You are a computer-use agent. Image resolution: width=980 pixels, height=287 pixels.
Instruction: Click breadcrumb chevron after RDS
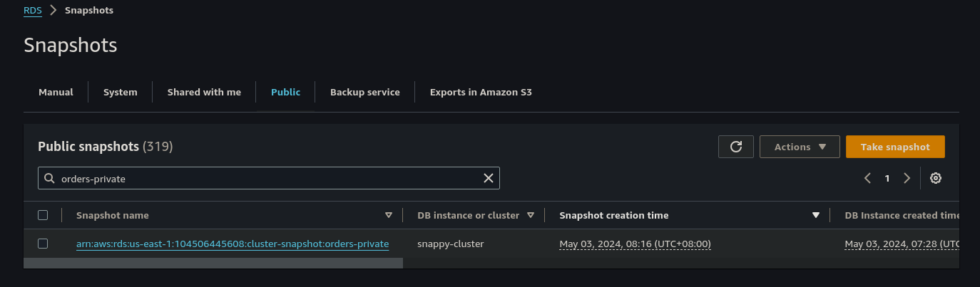[x=53, y=11]
